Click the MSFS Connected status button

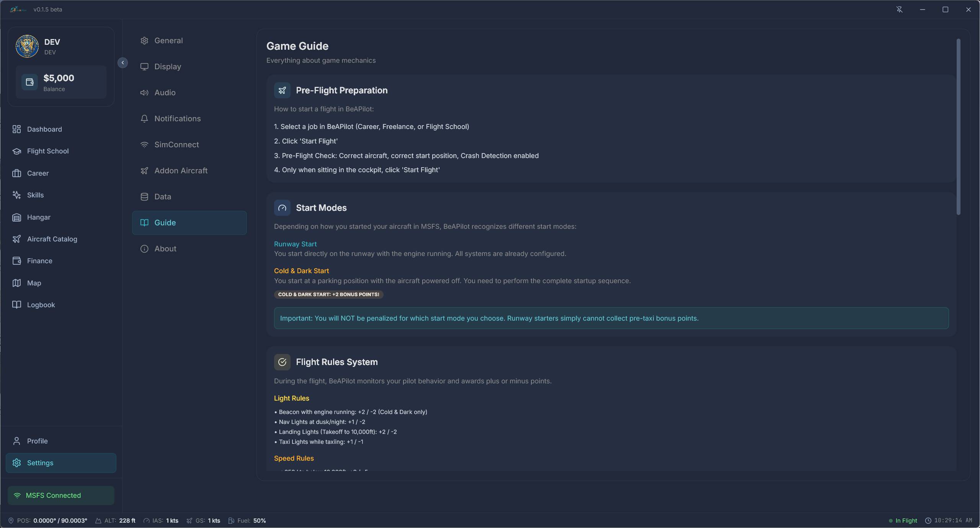(61, 495)
